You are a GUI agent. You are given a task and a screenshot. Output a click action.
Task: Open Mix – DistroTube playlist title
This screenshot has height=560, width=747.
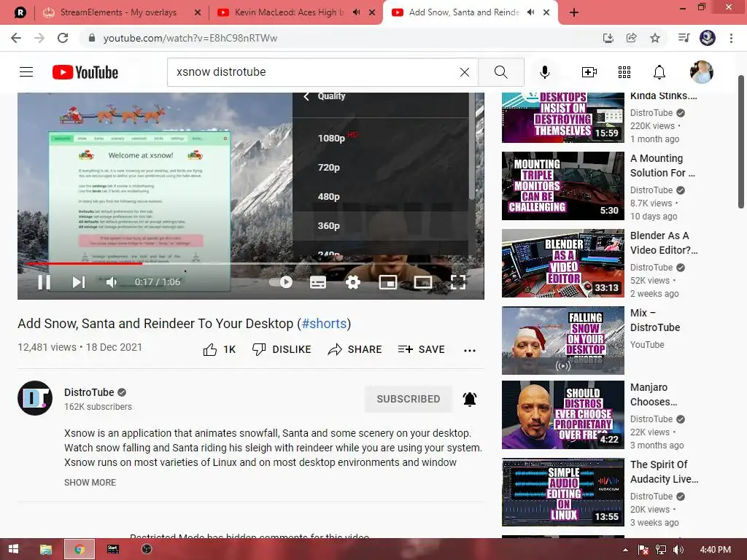coord(655,320)
